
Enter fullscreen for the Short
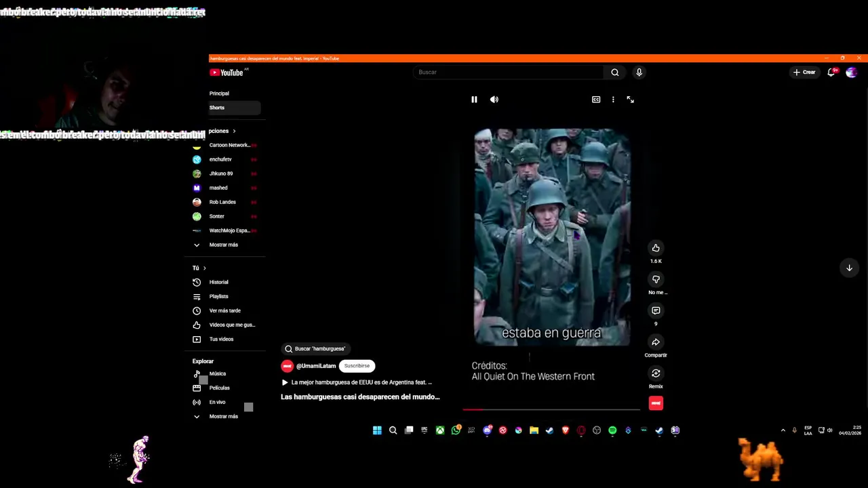coord(630,100)
